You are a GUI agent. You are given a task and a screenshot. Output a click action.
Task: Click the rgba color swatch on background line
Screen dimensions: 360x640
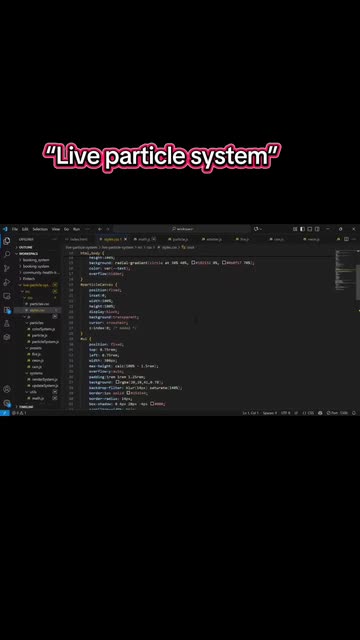[x=117, y=382]
